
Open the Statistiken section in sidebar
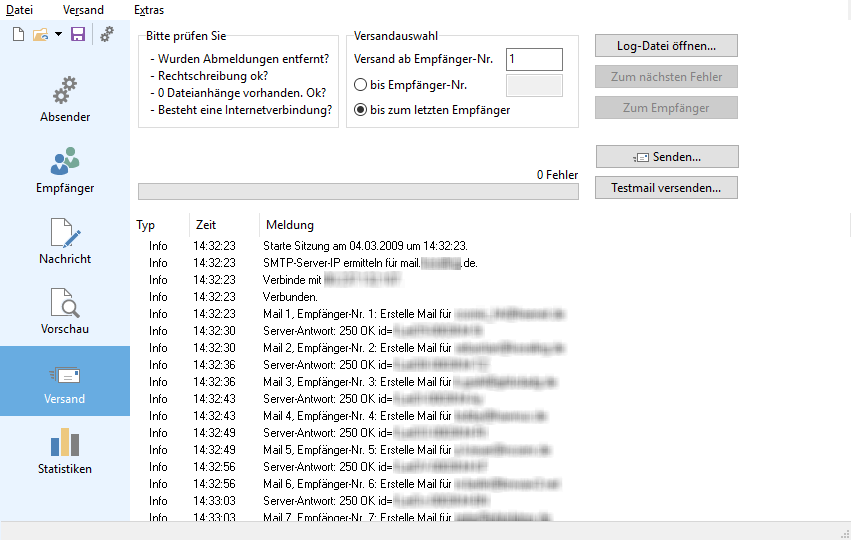65,452
